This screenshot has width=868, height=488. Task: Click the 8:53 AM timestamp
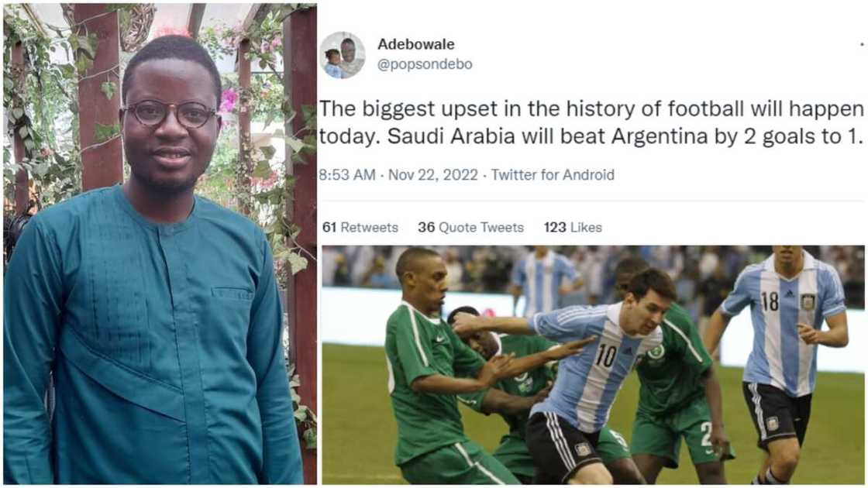pos(348,175)
